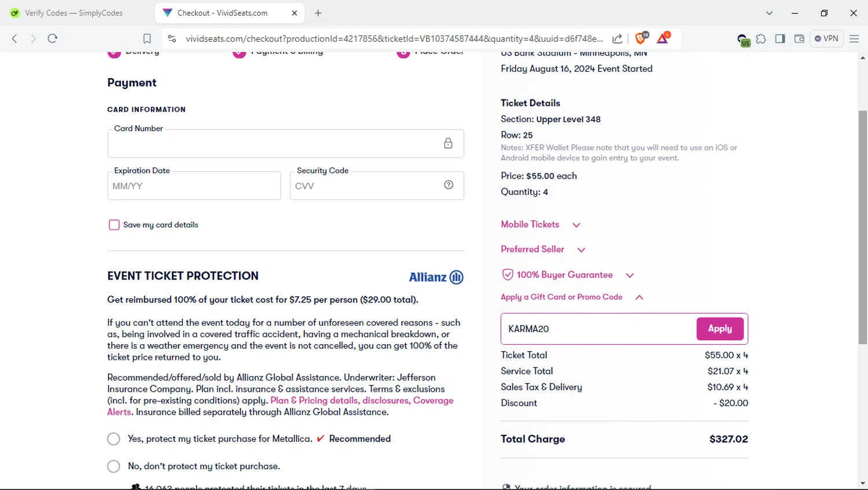Viewport: 868px width, 490px height.
Task: Reload the checkout page
Action: tap(53, 38)
